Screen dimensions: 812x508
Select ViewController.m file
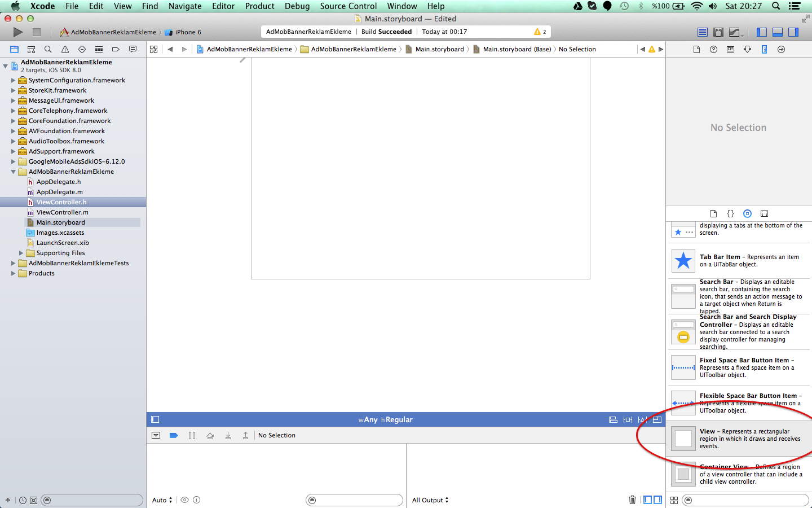[62, 212]
